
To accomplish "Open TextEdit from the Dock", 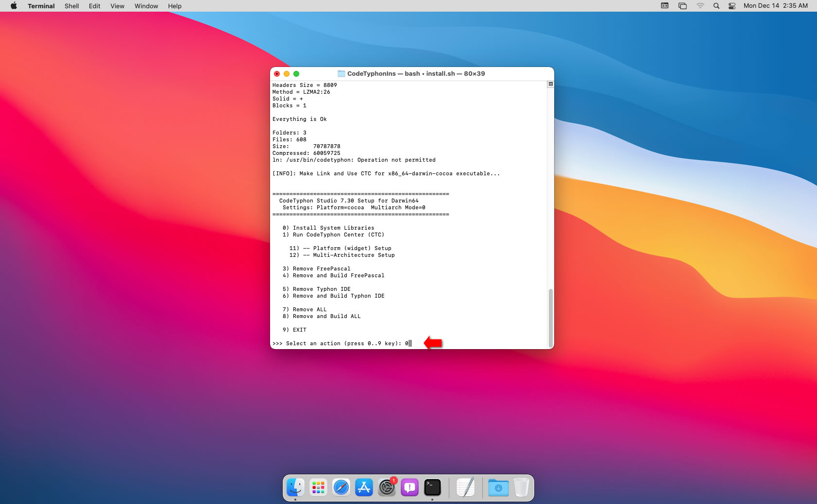I will pyautogui.click(x=465, y=487).
